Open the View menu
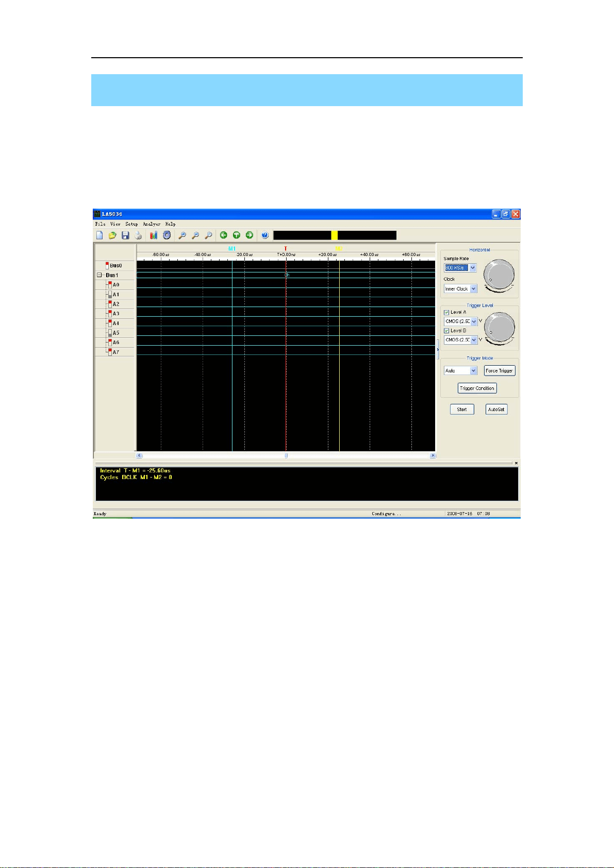Screen dimensions: 614x868 click(x=115, y=224)
